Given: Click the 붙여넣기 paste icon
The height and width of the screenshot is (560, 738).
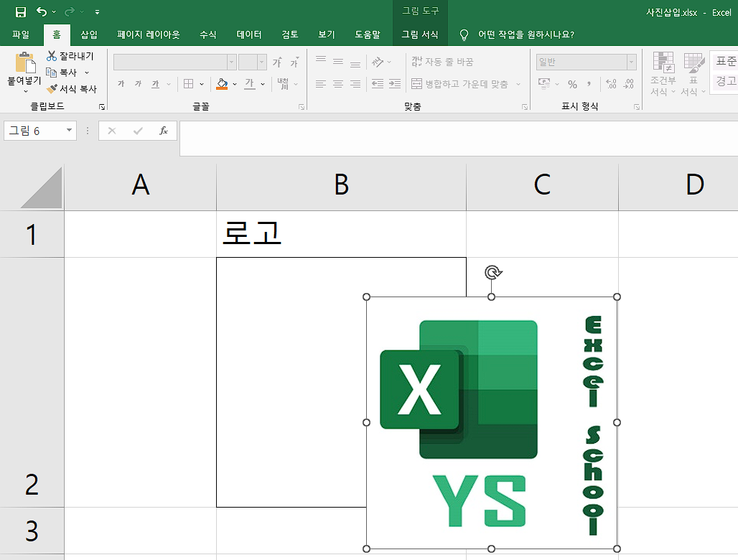Looking at the screenshot, I should point(24,63).
